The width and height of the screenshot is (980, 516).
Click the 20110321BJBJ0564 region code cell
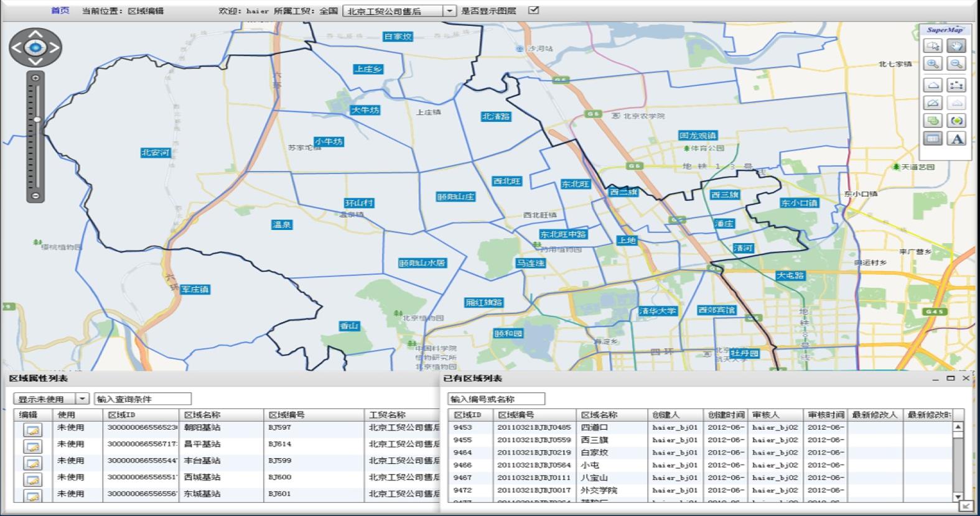(x=534, y=465)
